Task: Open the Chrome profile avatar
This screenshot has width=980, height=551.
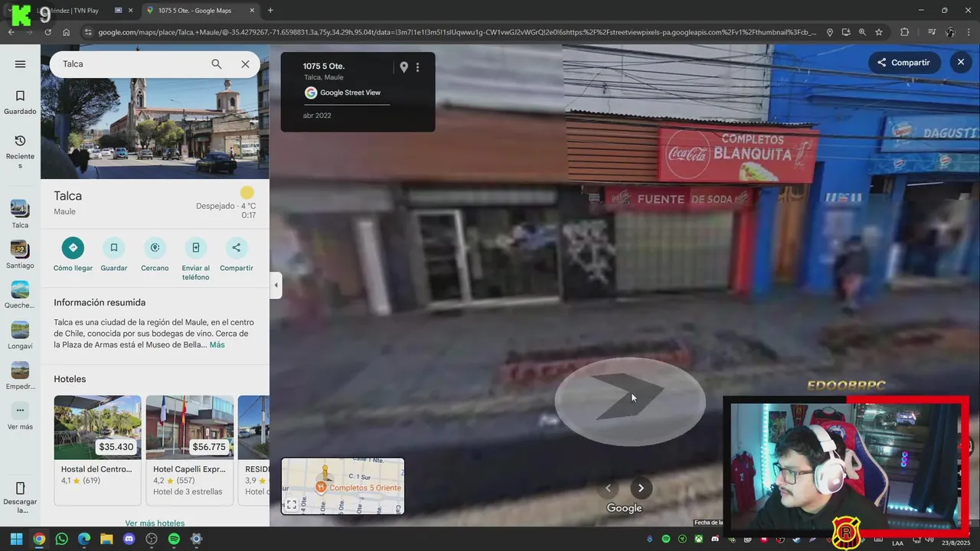Action: coord(950,32)
